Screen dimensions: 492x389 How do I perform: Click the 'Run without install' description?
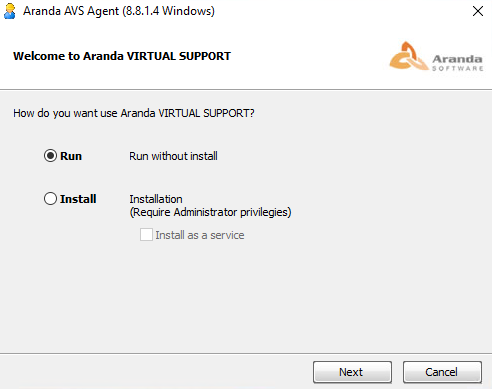coord(173,156)
